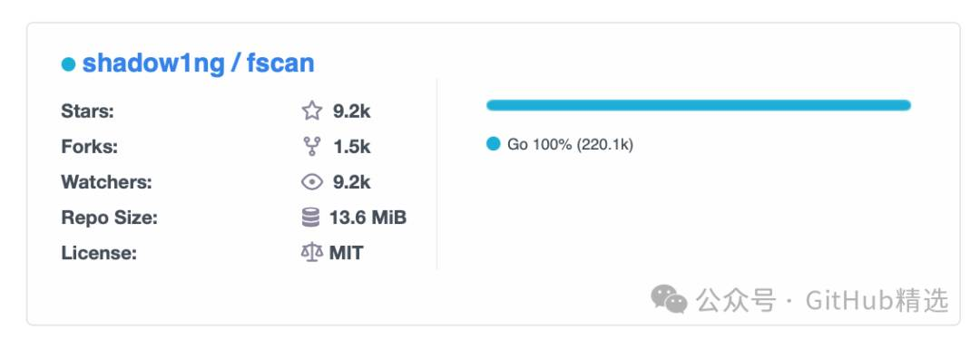Click the database repo size icon

[x=310, y=218]
